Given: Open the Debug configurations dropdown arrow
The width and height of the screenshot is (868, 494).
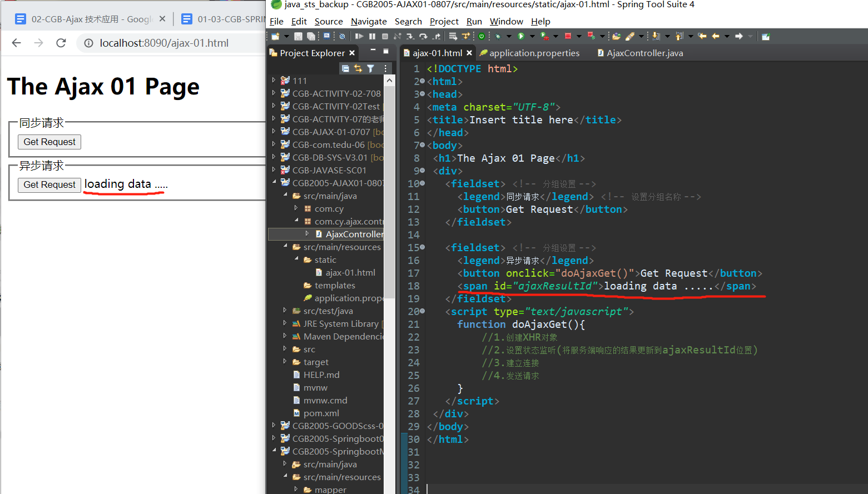Looking at the screenshot, I should [x=509, y=36].
